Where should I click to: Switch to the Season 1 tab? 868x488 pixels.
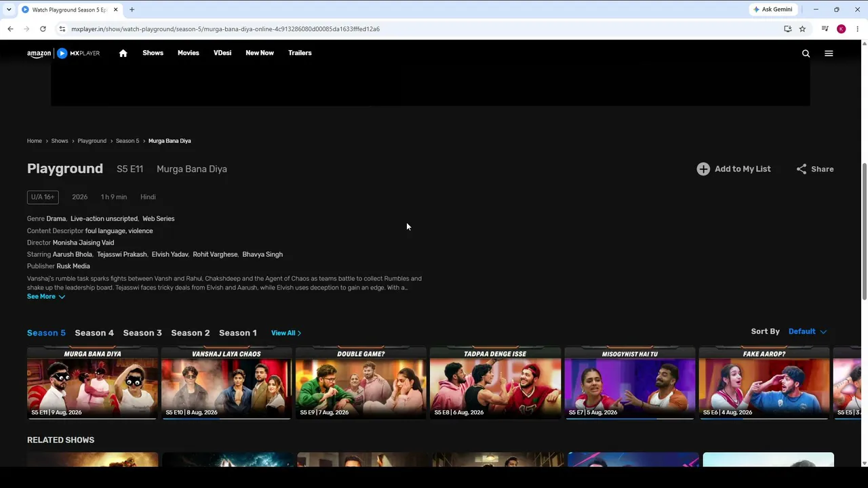[238, 333]
